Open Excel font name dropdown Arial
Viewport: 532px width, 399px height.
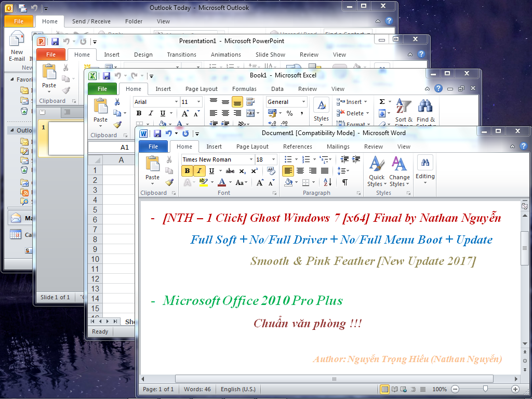click(176, 102)
